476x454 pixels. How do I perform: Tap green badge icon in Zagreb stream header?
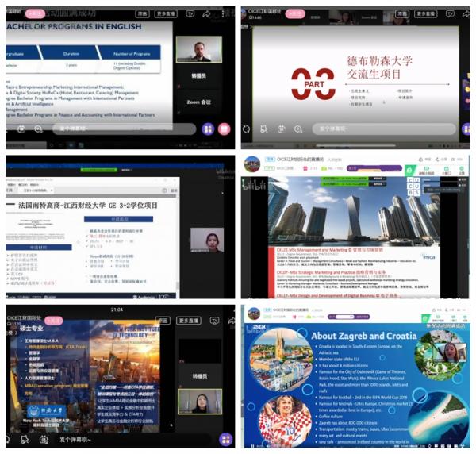[425, 318]
